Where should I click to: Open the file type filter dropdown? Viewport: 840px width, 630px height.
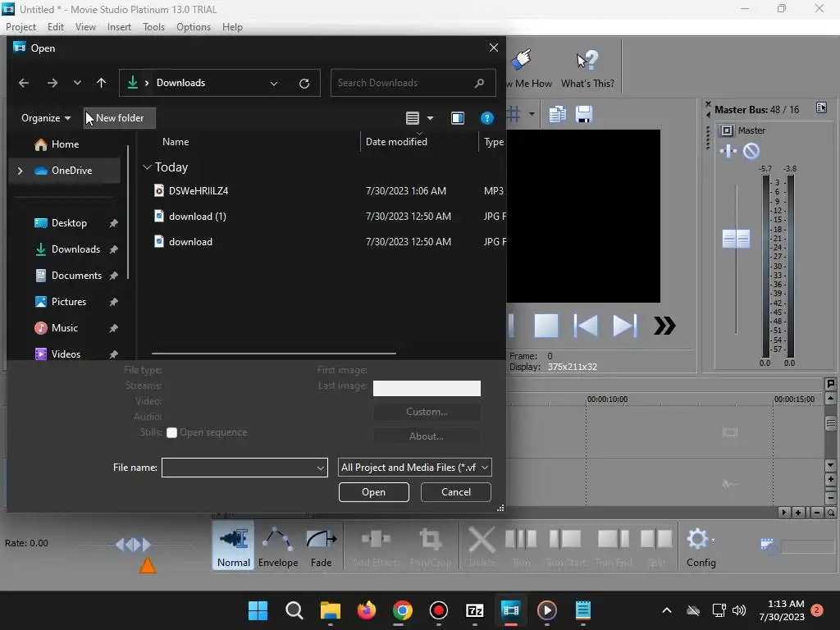click(x=484, y=468)
